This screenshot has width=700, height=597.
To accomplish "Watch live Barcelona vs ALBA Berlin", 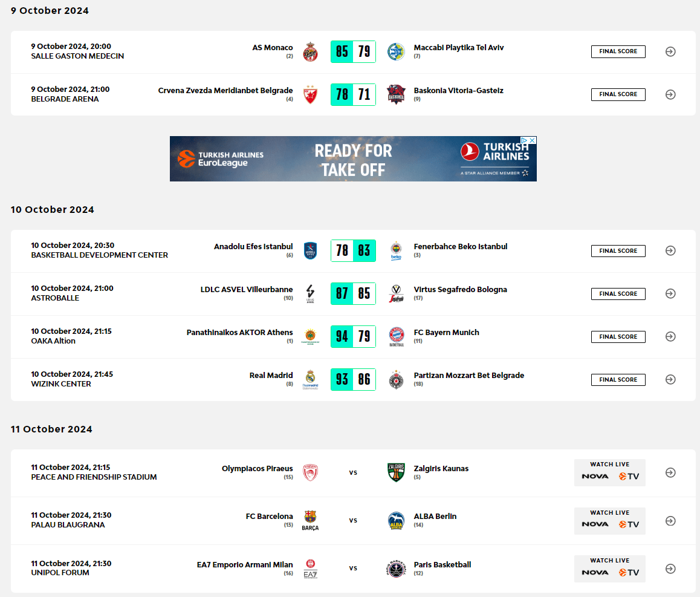I will point(609,521).
